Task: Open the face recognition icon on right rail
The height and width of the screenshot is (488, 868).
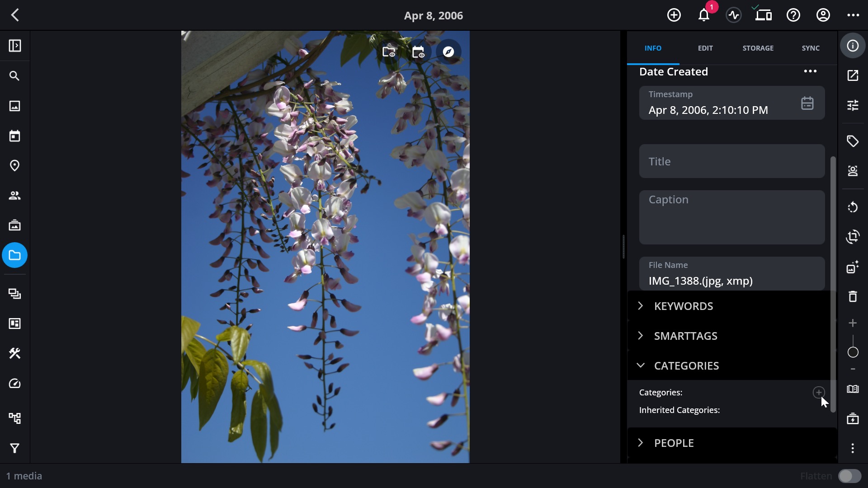Action: [x=853, y=171]
